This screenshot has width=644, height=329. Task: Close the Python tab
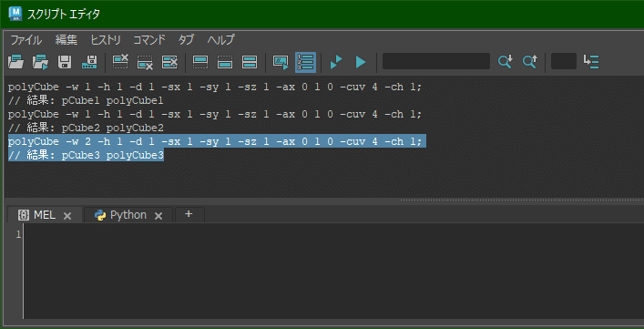(158, 216)
